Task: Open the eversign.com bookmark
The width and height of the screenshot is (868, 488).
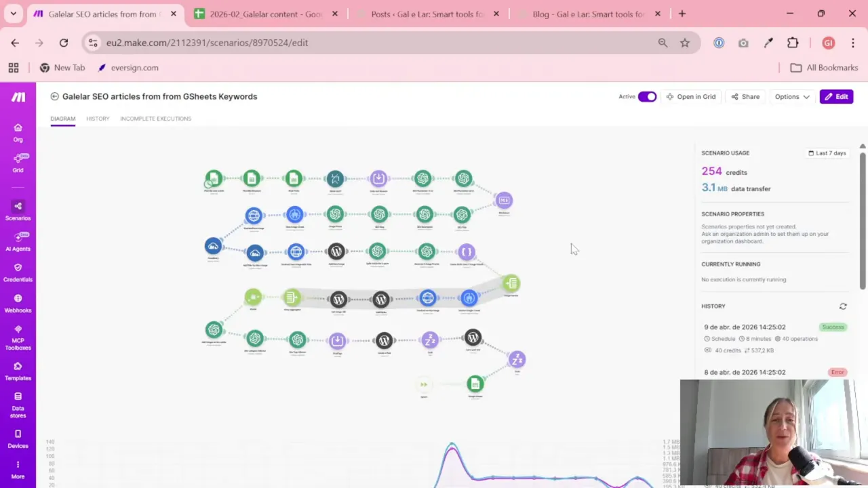Action: (x=128, y=68)
